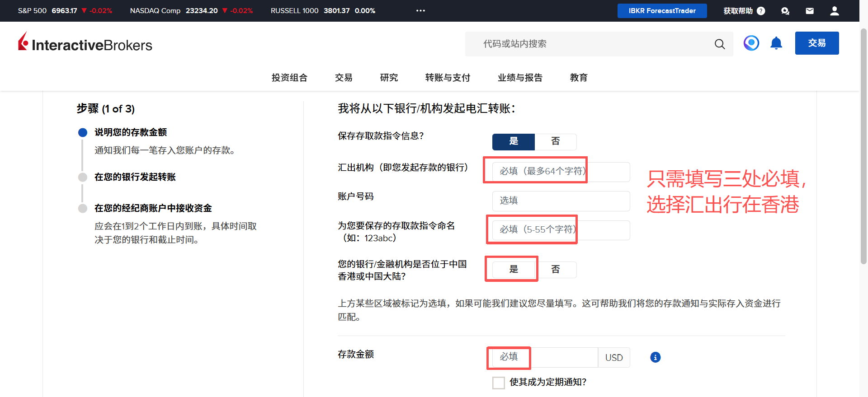The width and height of the screenshot is (868, 397).
Task: Click the Interactive Brokers logo
Action: [85, 43]
